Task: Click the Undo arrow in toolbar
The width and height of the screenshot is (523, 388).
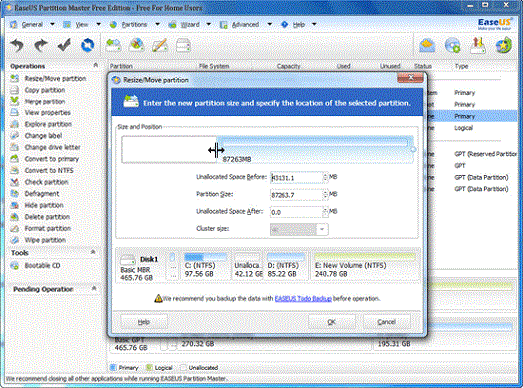Action: click(x=17, y=45)
